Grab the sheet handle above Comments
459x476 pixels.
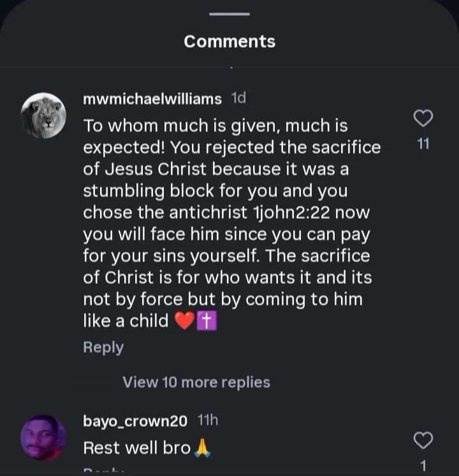click(x=229, y=14)
